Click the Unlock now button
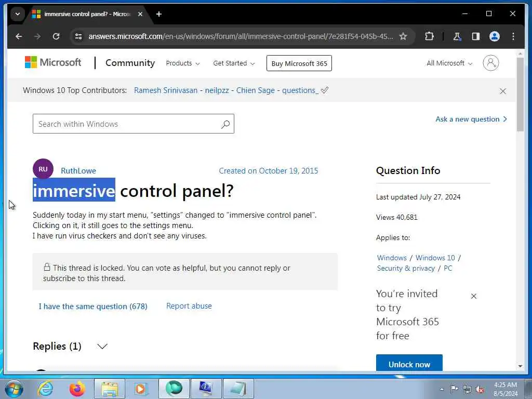Viewport: 532px width, 399px height. (x=409, y=364)
